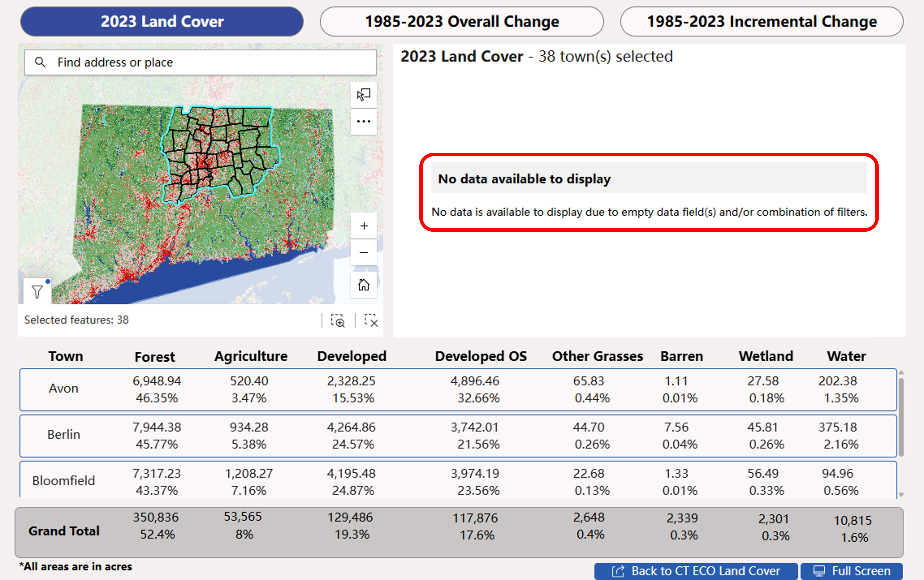
Task: Open the map filter funnel icon
Action: click(x=37, y=292)
